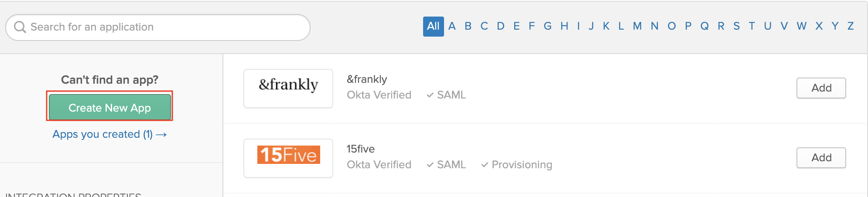Open the Apps you created link
Image resolution: width=868 pixels, height=197 pixels.
tap(109, 134)
